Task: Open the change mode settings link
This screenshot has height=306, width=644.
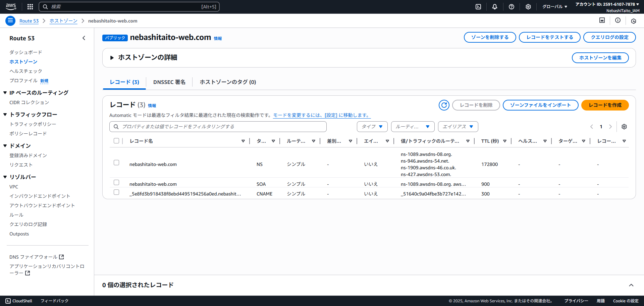Action: click(321, 115)
